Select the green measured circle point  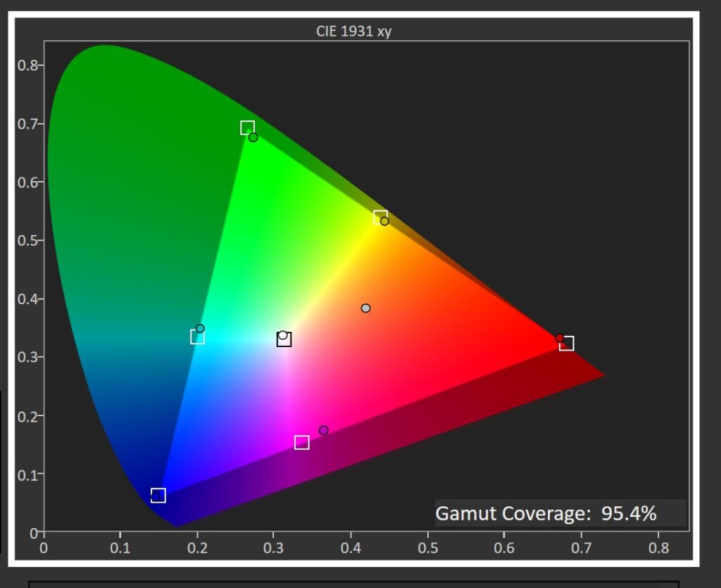click(x=253, y=137)
